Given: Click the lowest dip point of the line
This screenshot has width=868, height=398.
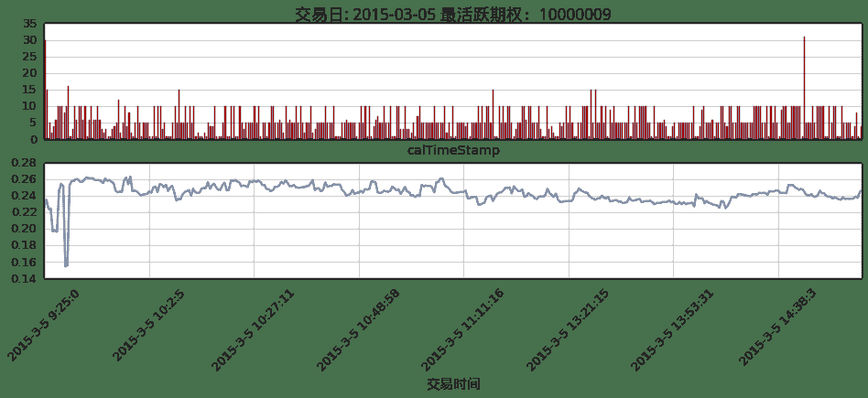Looking at the screenshot, I should click(66, 265).
